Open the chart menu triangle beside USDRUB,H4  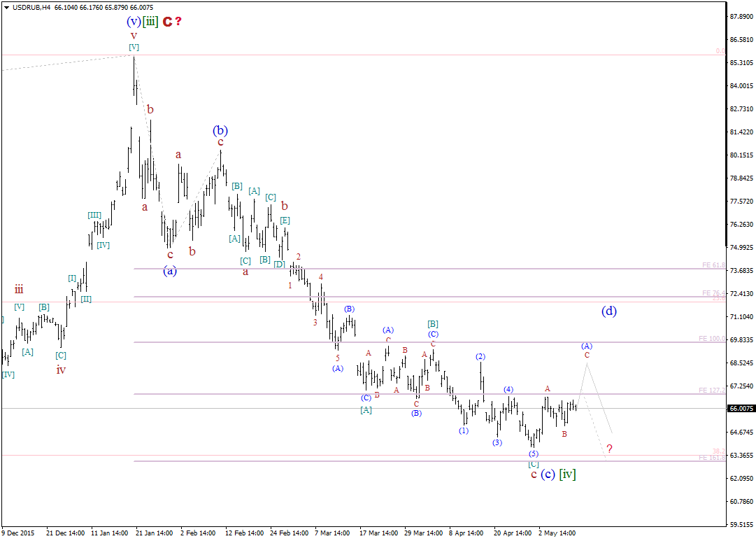tap(6, 7)
